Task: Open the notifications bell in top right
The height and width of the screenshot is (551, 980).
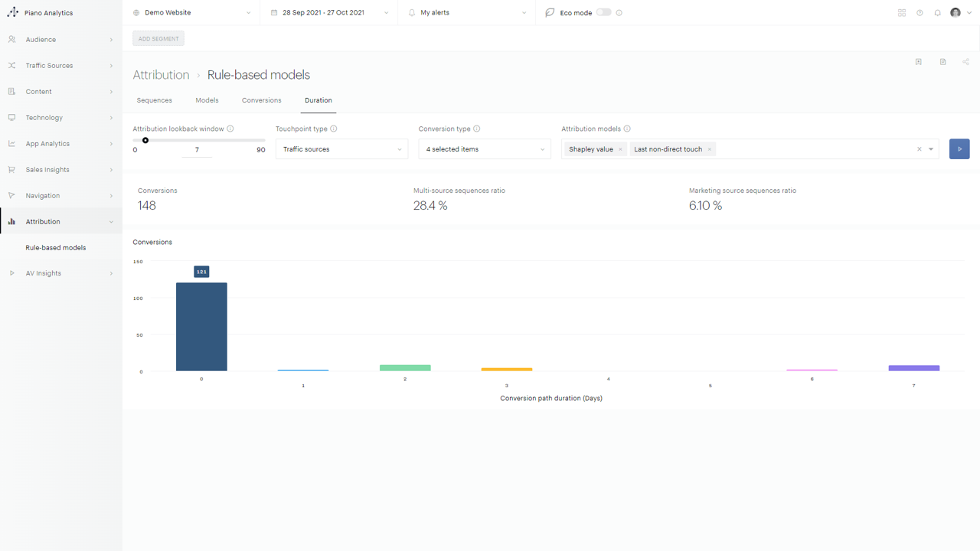Action: click(x=937, y=13)
